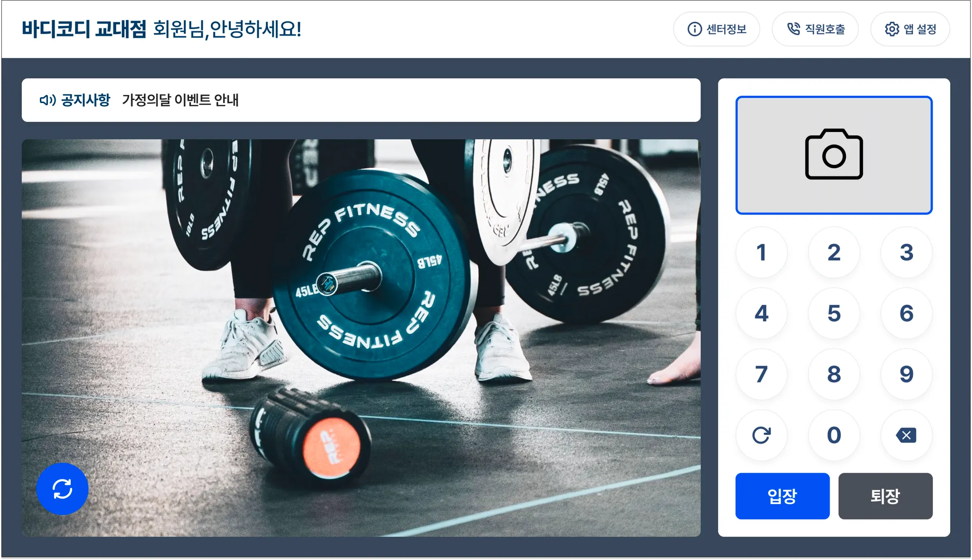Tap digit 5 on the keypad
This screenshot has width=972, height=560.
pyautogui.click(x=834, y=313)
